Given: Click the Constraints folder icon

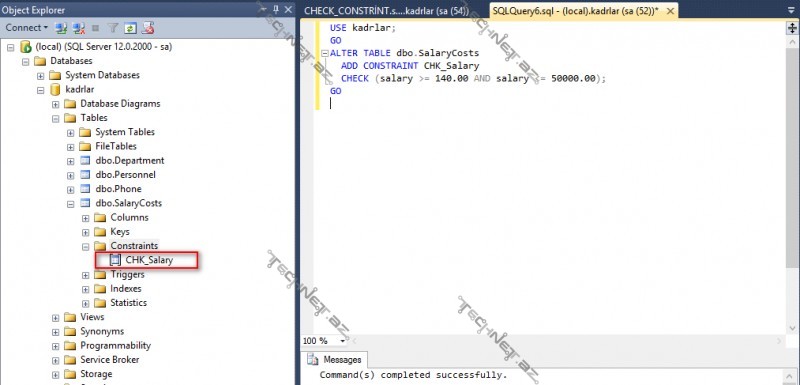Looking at the screenshot, I should tap(100, 247).
